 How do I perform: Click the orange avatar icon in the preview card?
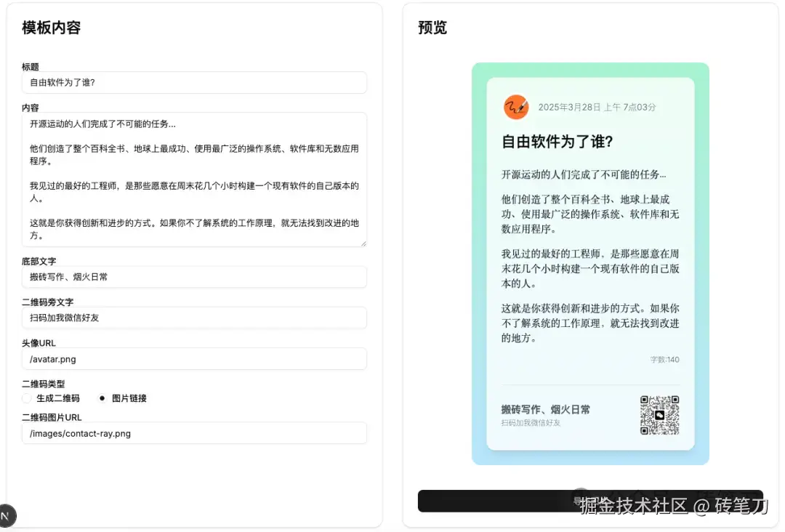click(516, 107)
